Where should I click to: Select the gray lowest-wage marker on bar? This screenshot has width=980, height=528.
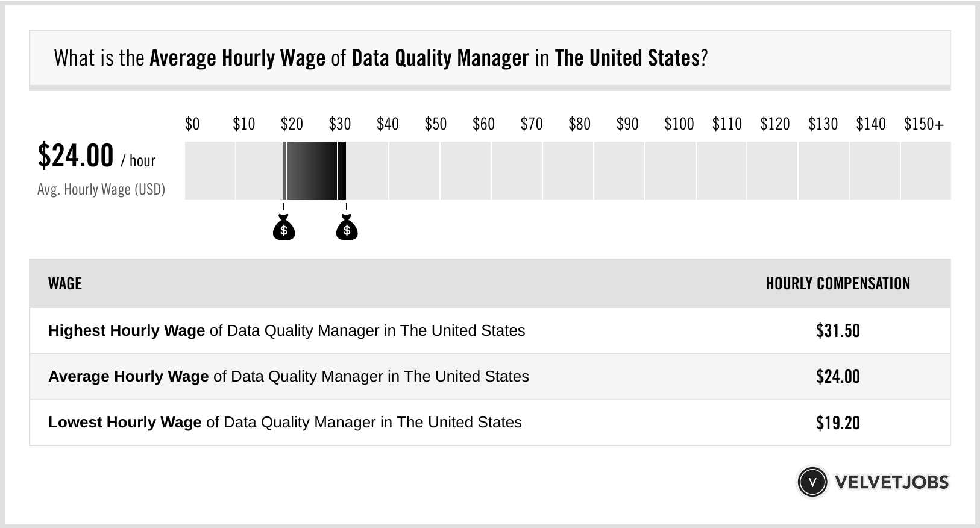point(284,171)
